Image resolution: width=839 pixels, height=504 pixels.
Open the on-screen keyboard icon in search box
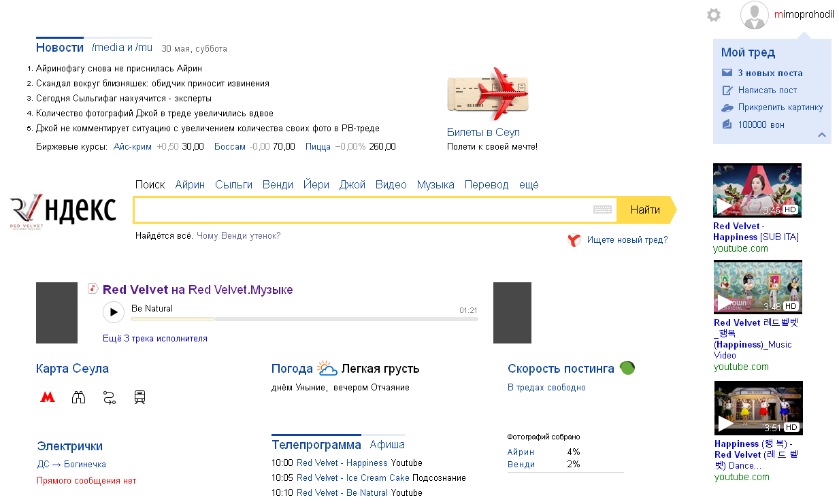pos(602,209)
